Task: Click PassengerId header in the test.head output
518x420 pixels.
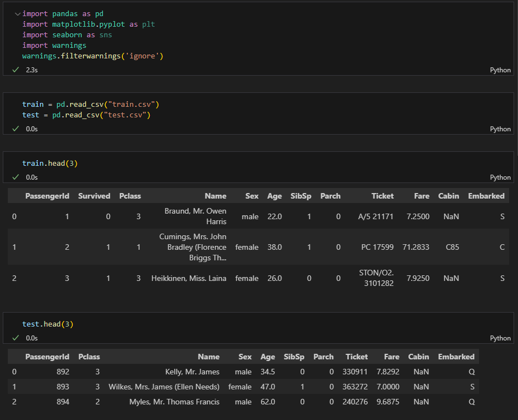Action: point(47,357)
